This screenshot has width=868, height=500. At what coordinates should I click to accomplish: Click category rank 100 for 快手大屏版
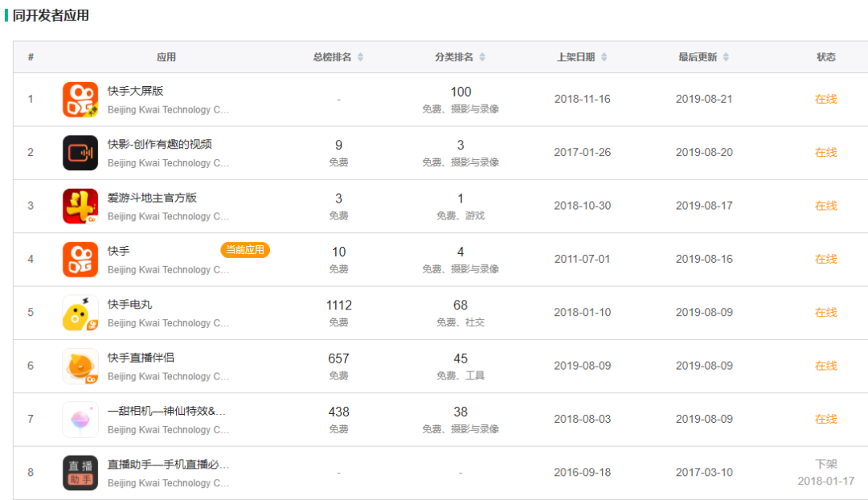click(461, 92)
